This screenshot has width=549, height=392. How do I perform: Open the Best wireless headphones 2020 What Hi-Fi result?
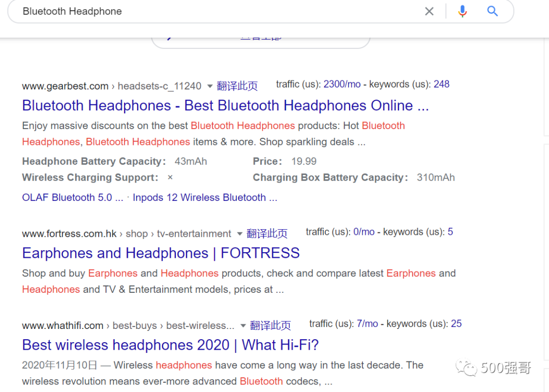(170, 345)
